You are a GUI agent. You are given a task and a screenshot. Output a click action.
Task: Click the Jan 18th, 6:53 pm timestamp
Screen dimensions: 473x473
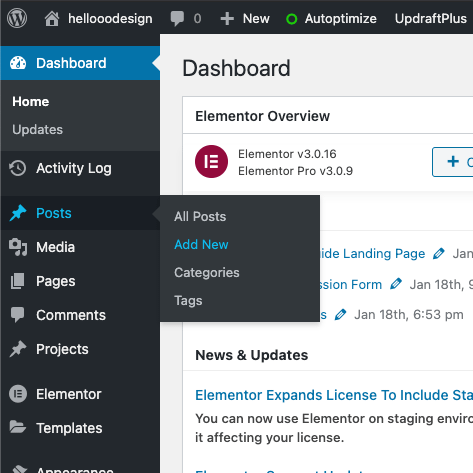point(409,315)
